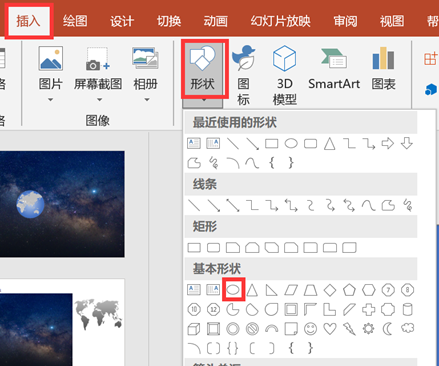Choose the snip single corner rectangle in 矩形
439x366 pixels.
pos(233,248)
